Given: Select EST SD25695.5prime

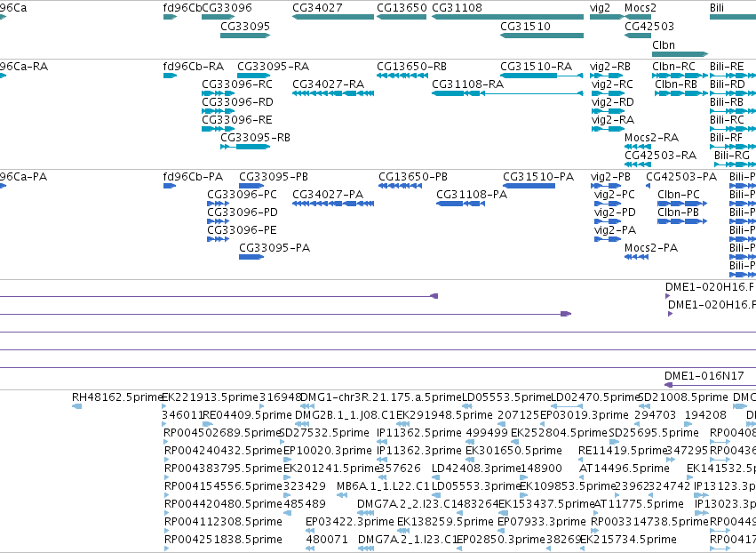Looking at the screenshot, I should click(616, 442).
